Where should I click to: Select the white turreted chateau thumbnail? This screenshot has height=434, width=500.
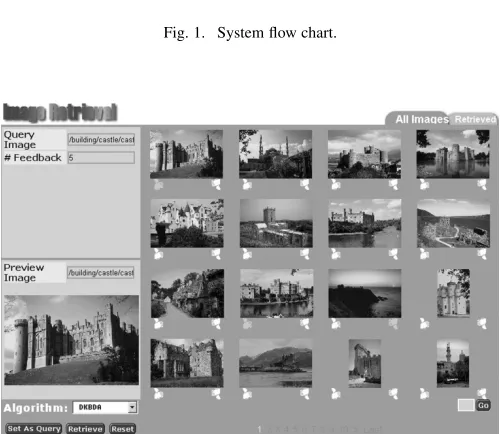click(x=187, y=223)
